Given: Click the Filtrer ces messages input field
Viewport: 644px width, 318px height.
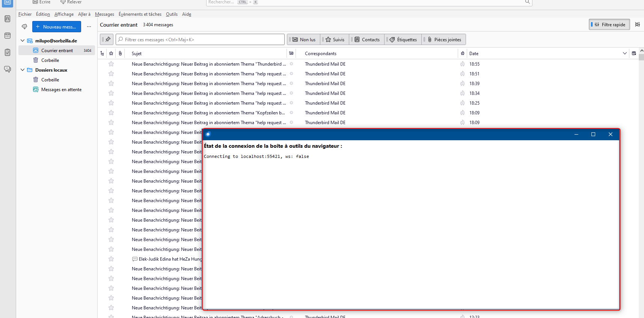Looking at the screenshot, I should click(x=200, y=39).
